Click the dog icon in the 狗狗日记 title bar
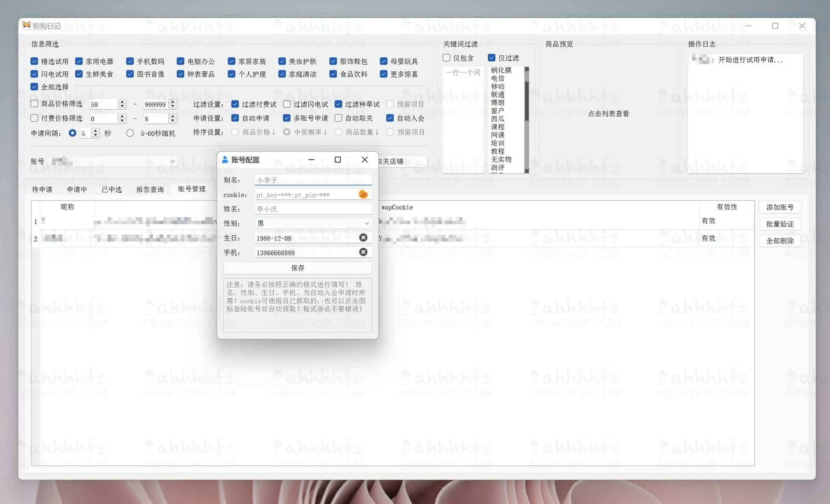The image size is (830, 504). point(26,26)
